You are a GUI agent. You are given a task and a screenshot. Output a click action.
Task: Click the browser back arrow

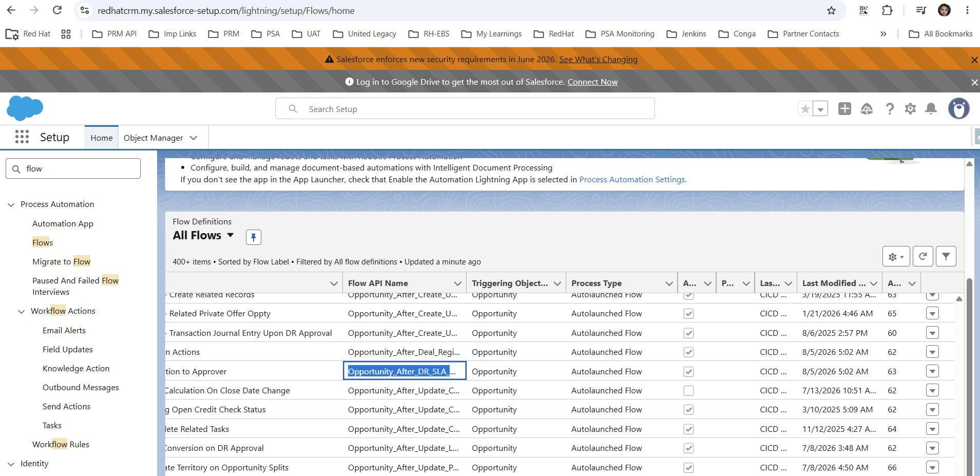tap(11, 10)
